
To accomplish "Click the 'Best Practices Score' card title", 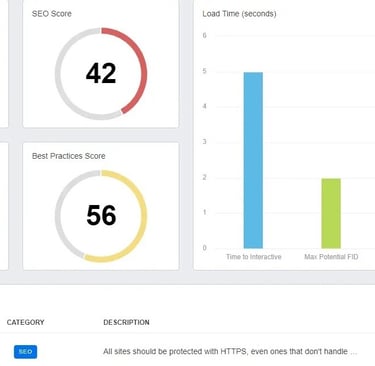I will [69, 156].
